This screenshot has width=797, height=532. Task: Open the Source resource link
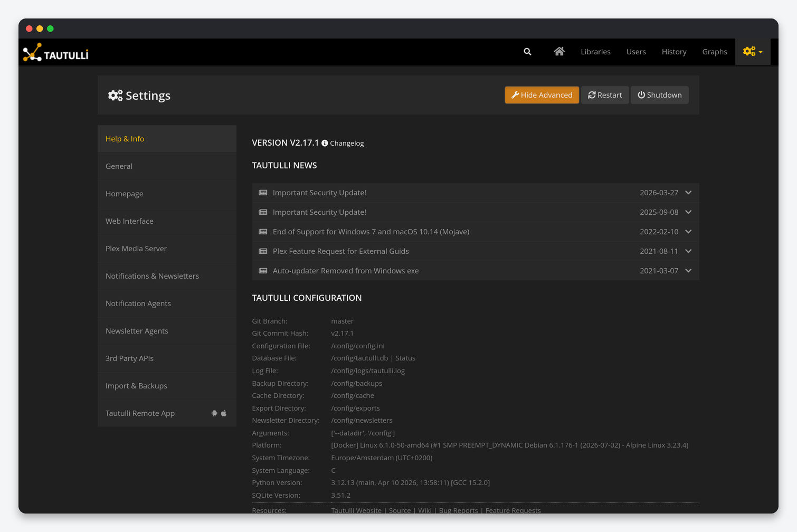tap(400, 510)
